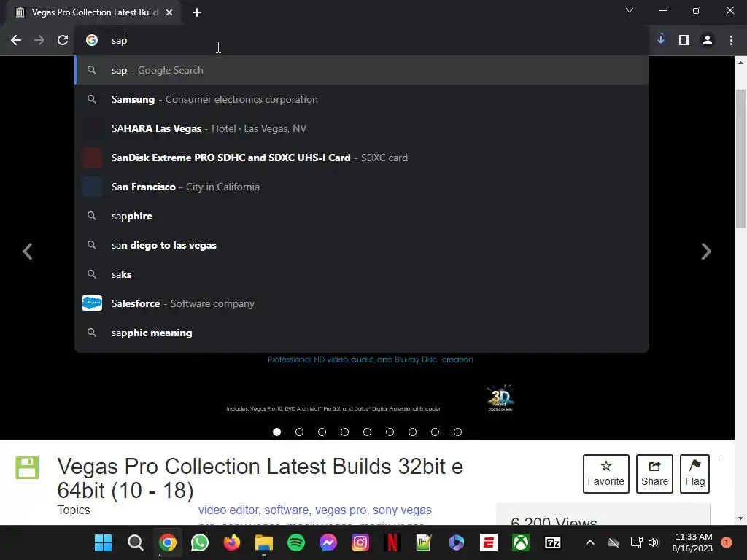
Task: Launch Firefox from the taskbar
Action: 232,542
